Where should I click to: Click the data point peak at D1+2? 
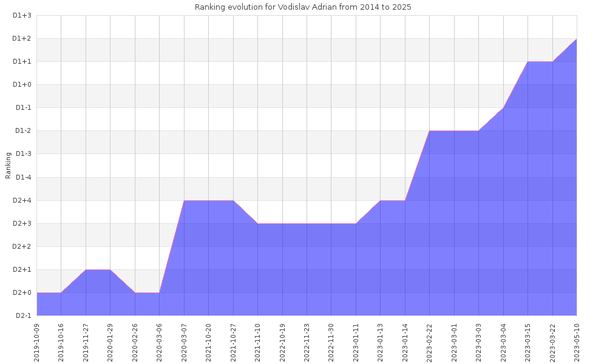(x=576, y=39)
